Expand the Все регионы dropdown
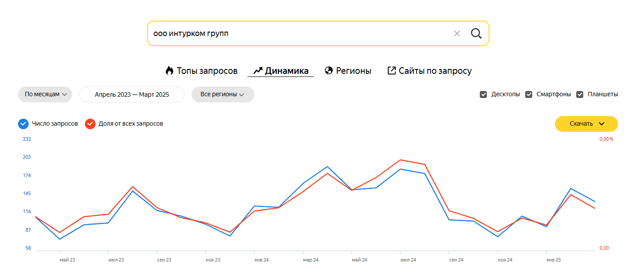The width and height of the screenshot is (644, 276). (x=222, y=94)
